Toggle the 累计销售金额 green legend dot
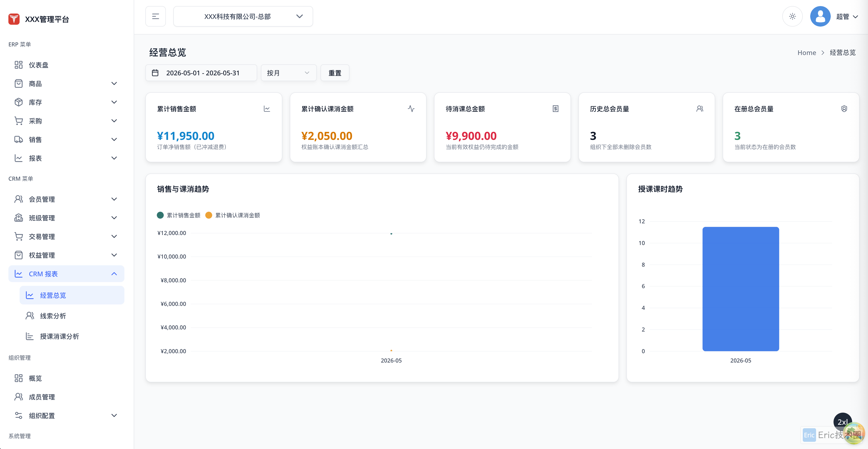The height and width of the screenshot is (449, 868). (160, 215)
